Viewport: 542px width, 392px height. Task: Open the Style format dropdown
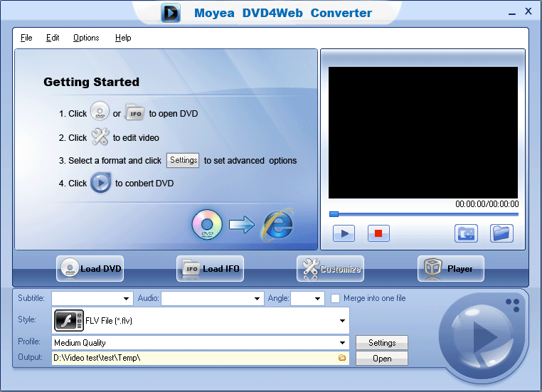click(343, 321)
